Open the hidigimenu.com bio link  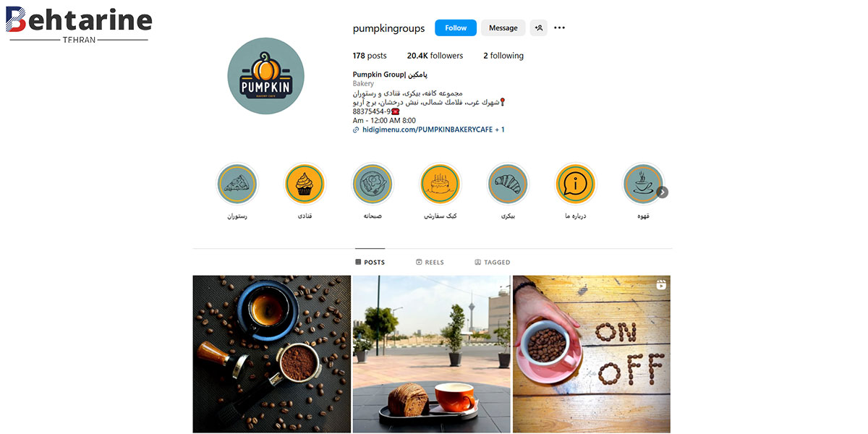click(422, 129)
